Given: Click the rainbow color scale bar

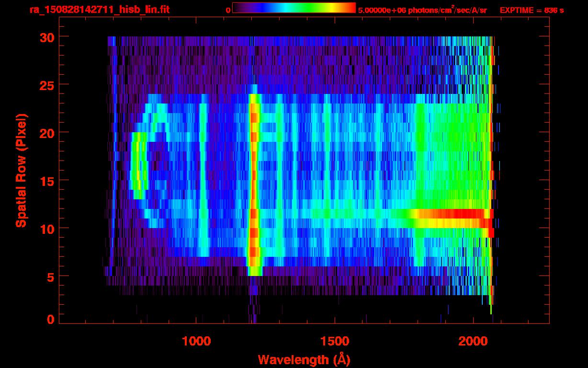Looking at the screenshot, I should (294, 8).
